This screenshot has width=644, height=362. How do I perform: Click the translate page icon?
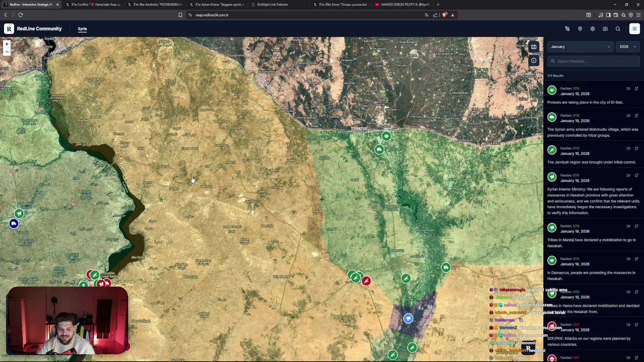427,15
